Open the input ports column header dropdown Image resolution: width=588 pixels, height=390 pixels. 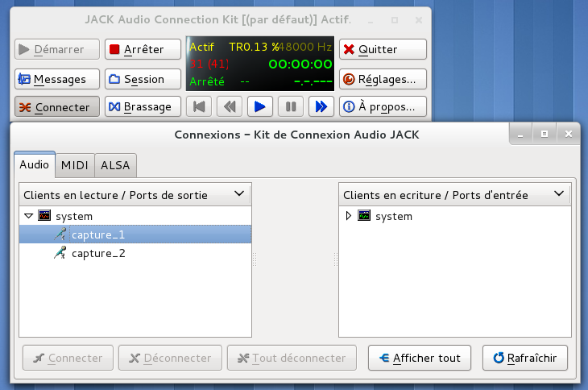557,194
